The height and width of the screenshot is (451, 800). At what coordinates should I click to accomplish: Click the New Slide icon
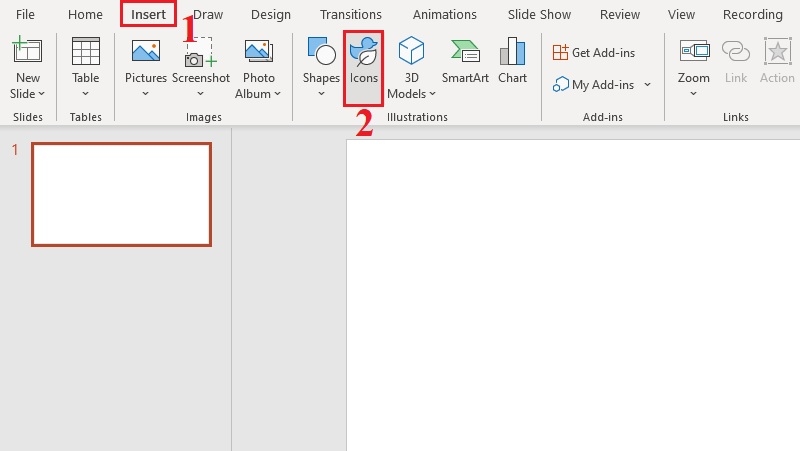[x=27, y=51]
